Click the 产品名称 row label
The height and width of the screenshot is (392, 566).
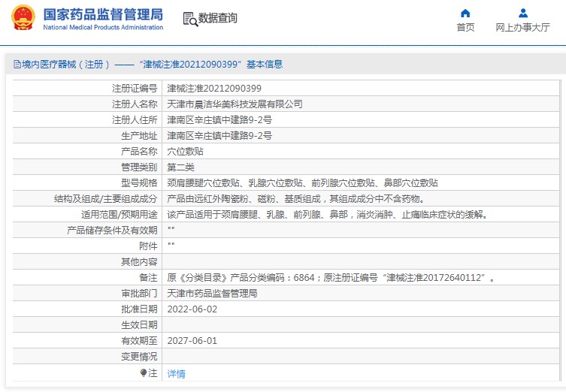pyautogui.click(x=139, y=152)
